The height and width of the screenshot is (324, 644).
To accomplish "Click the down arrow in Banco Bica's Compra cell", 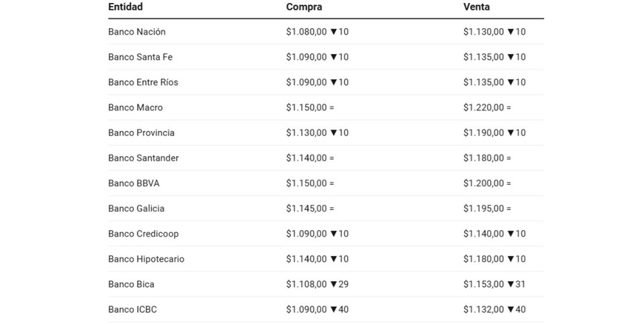I will pyautogui.click(x=334, y=284).
